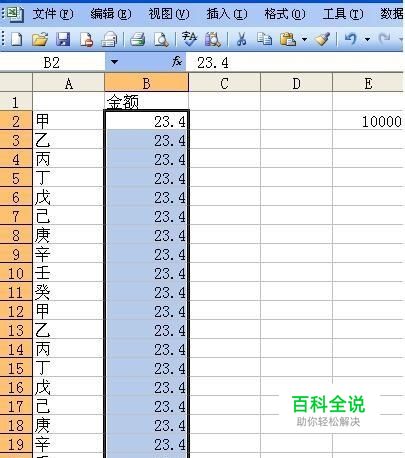
Task: Click cell B2 with value 23.4
Action: [x=146, y=121]
